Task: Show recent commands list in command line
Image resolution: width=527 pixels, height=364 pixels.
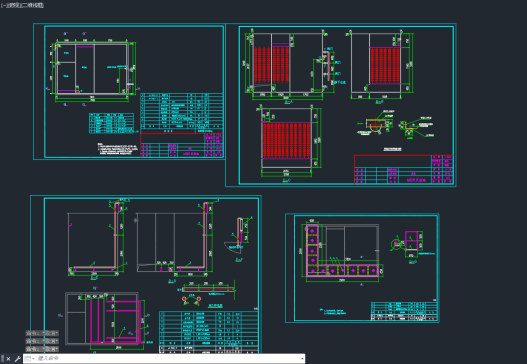Action: coord(29,359)
